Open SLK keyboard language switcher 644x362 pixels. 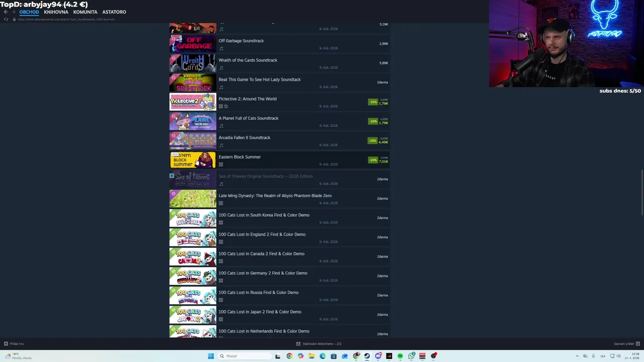pos(603,356)
